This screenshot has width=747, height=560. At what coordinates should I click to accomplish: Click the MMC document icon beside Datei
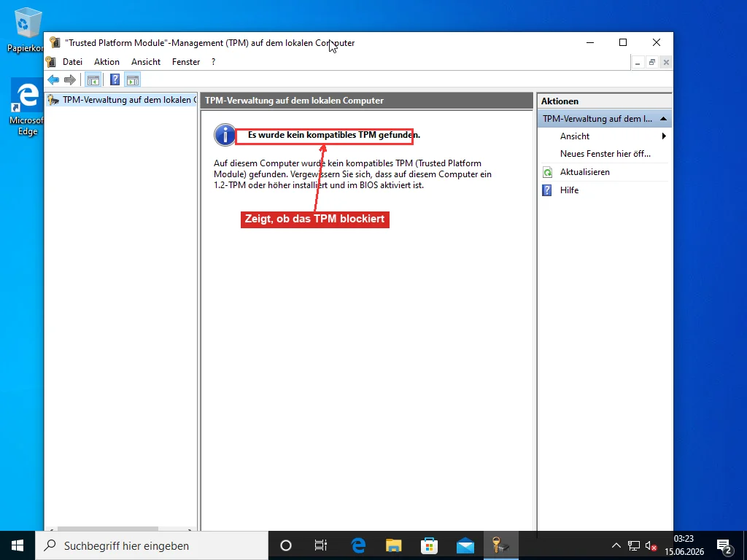(51, 62)
